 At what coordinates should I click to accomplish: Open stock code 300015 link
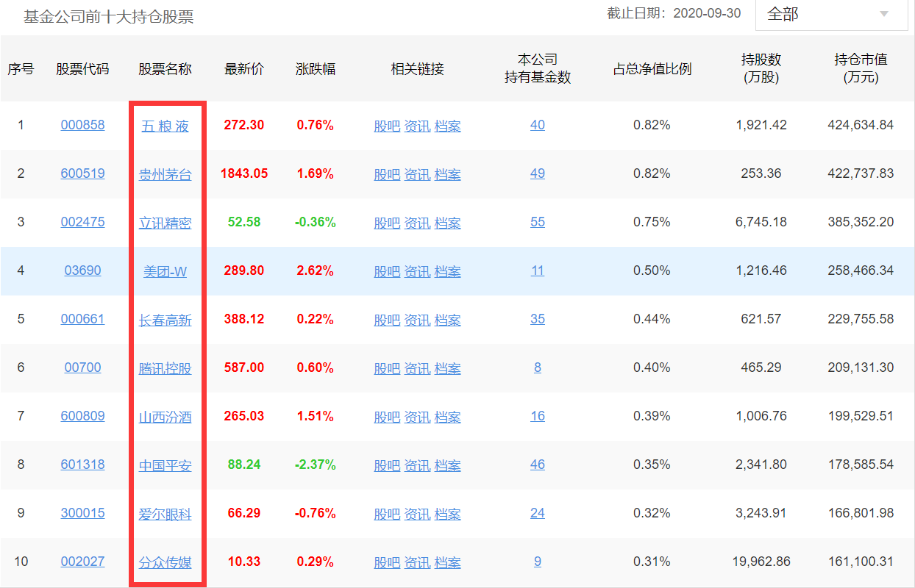(x=82, y=513)
